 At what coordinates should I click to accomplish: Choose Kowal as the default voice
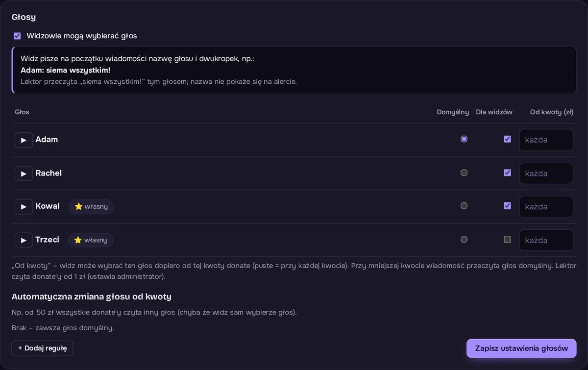[x=464, y=206]
